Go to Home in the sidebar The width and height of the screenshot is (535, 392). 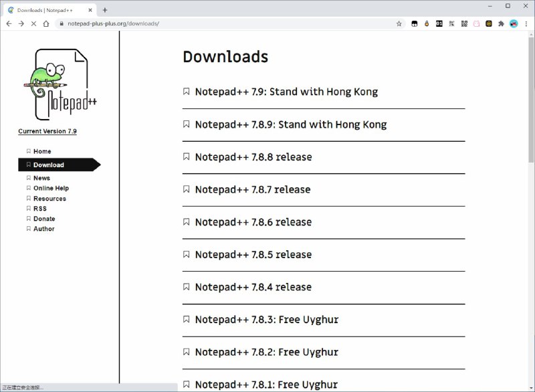[42, 151]
